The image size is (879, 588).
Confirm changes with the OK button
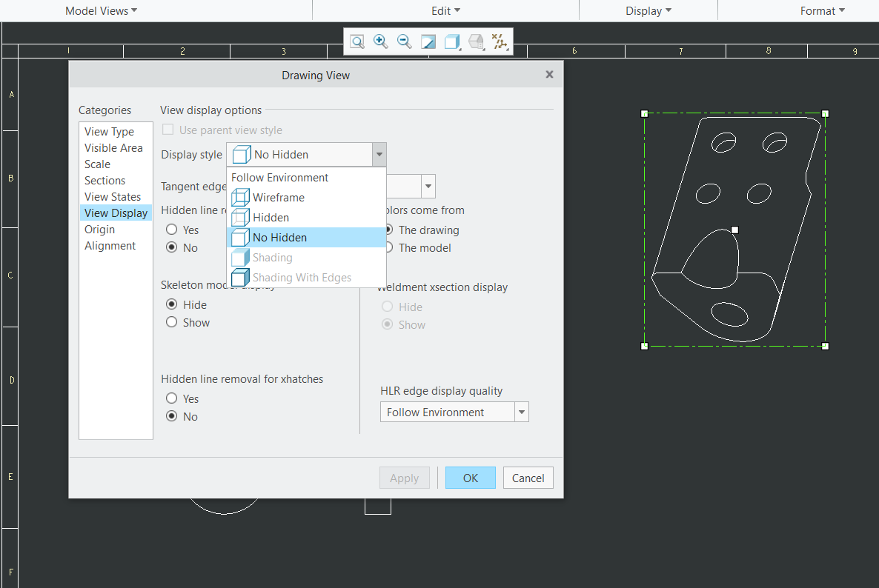point(470,478)
